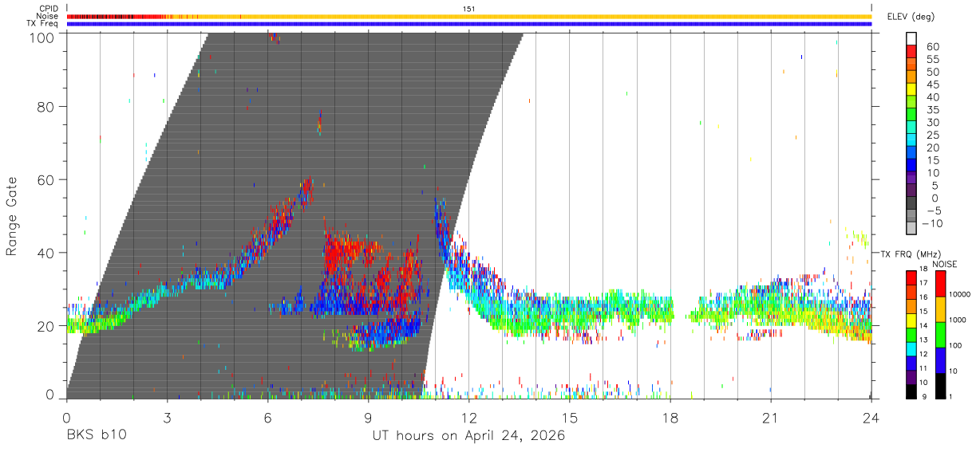This screenshot has width=980, height=452.
Task: Click x-axis tick label '9' on UT hours axis
Action: point(368,417)
